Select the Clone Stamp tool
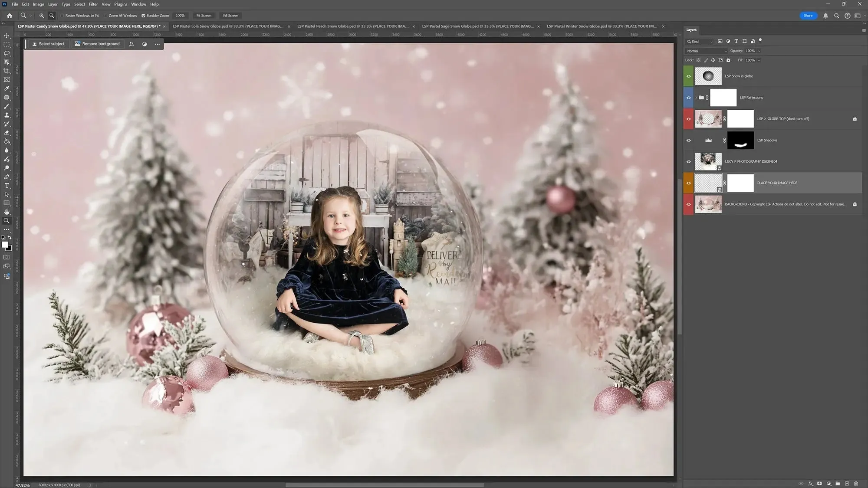The height and width of the screenshot is (488, 868). coord(7,115)
